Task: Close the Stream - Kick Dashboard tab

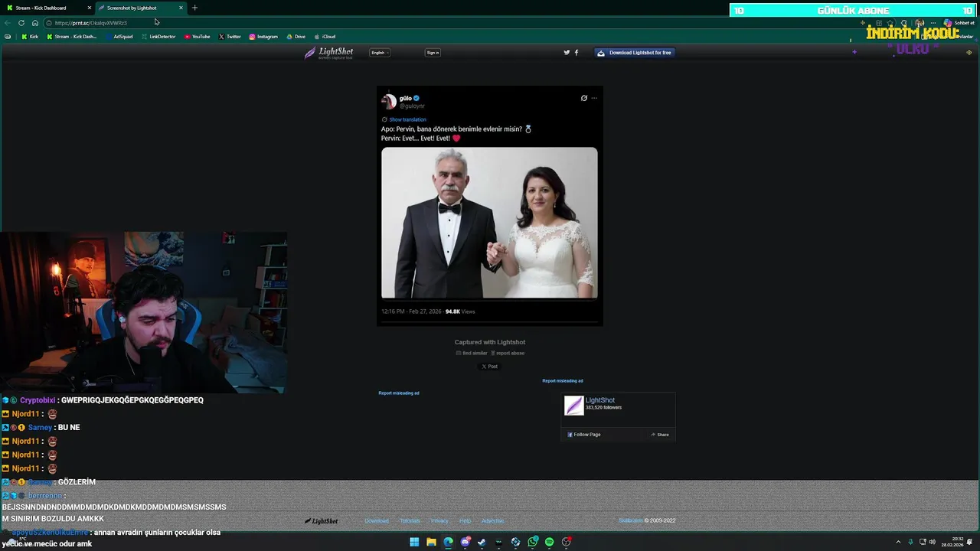Action: [x=90, y=8]
